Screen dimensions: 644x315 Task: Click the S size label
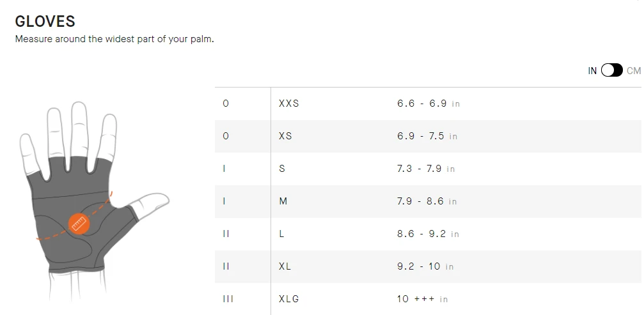coord(282,169)
